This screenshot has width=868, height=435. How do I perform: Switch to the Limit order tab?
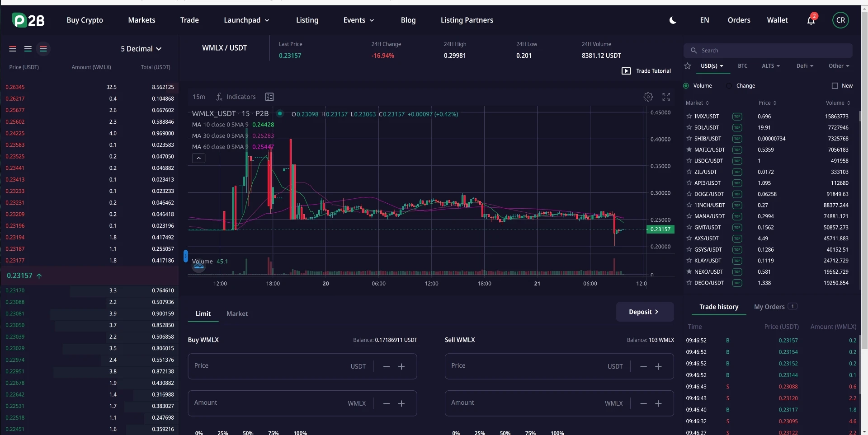point(203,313)
